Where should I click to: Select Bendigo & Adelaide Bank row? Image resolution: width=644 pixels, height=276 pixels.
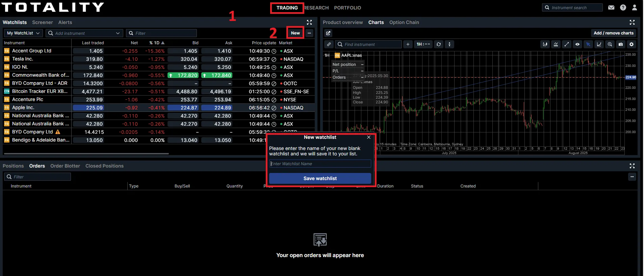(159, 140)
